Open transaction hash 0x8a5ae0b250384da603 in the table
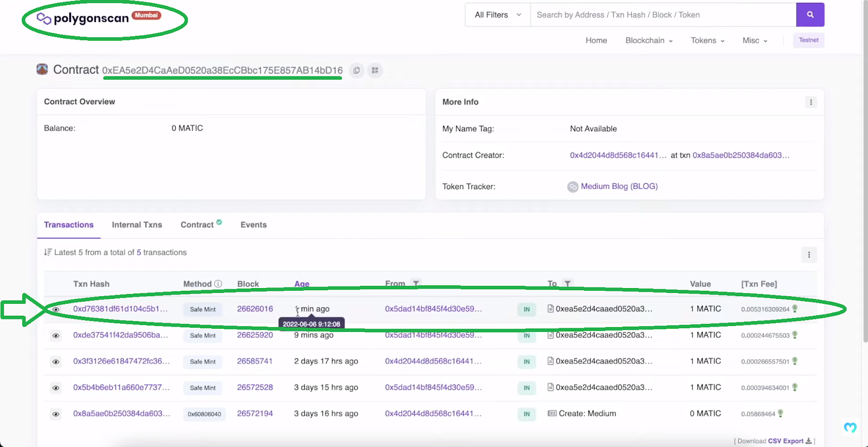Image resolution: width=868 pixels, height=447 pixels. 122,413
